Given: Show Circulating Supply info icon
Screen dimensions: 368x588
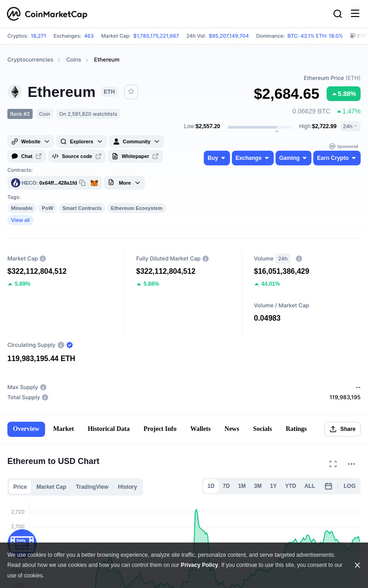Looking at the screenshot, I should pyautogui.click(x=61, y=345).
